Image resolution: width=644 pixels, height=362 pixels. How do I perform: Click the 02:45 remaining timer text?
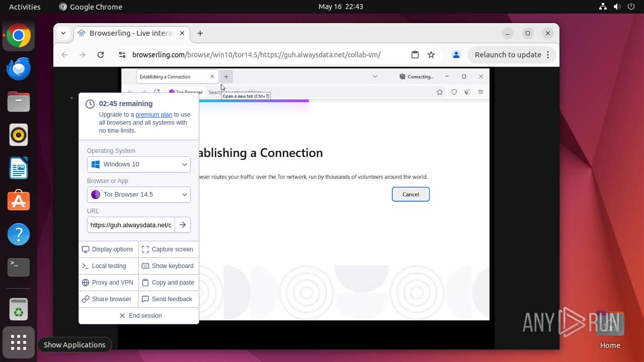[x=126, y=104]
